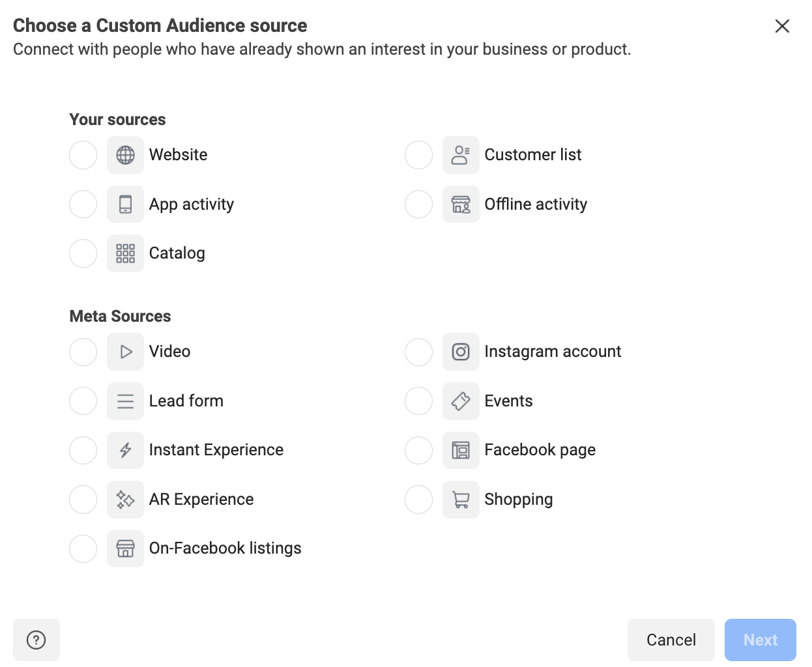Click the Video play icon
The height and width of the screenshot is (667, 812).
(125, 352)
